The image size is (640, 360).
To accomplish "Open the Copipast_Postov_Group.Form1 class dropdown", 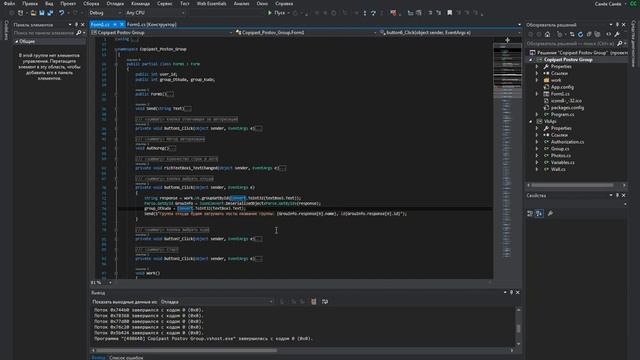I will pos(306,32).
